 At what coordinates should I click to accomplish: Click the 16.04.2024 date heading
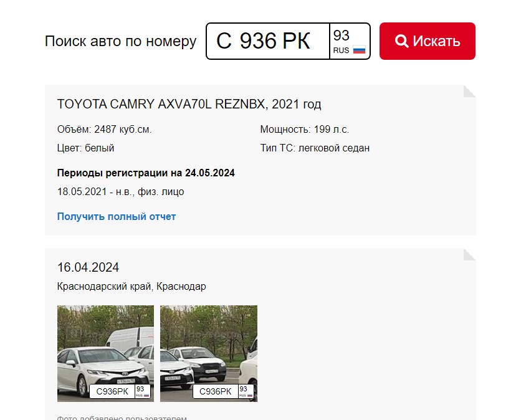pos(88,267)
